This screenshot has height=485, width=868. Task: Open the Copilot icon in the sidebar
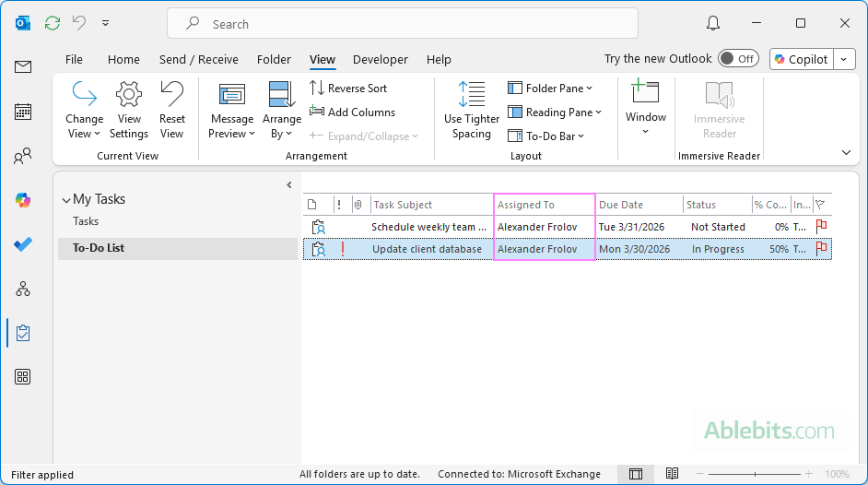pos(23,200)
